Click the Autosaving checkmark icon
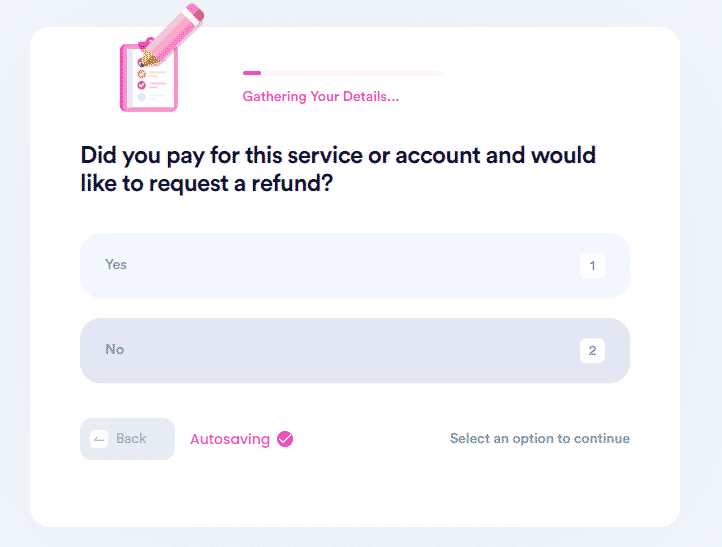 pos(285,439)
